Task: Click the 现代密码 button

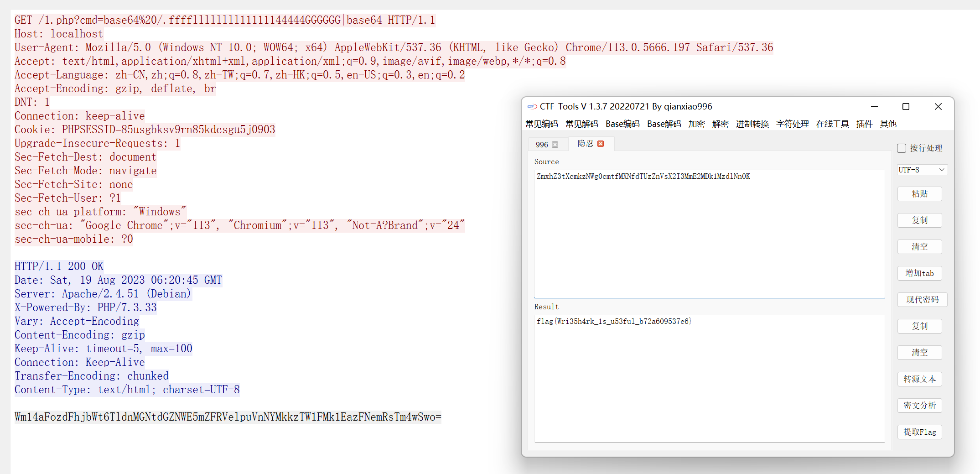Action: click(923, 300)
